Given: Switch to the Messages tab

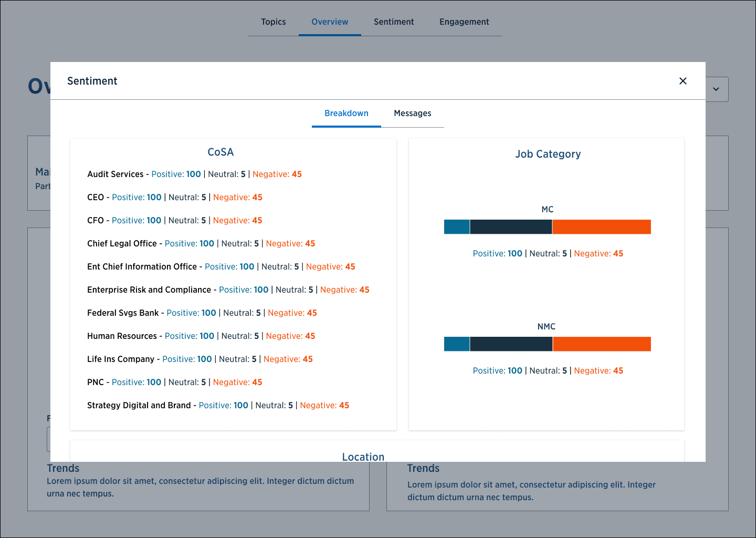Looking at the screenshot, I should click(x=412, y=113).
